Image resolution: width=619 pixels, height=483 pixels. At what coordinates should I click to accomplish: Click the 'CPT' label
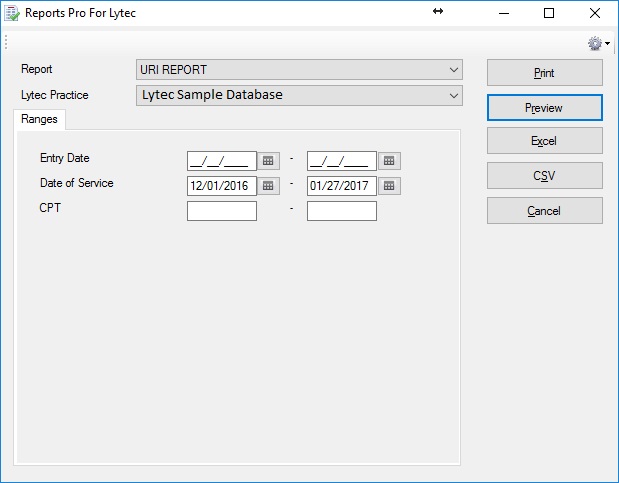tap(50, 208)
